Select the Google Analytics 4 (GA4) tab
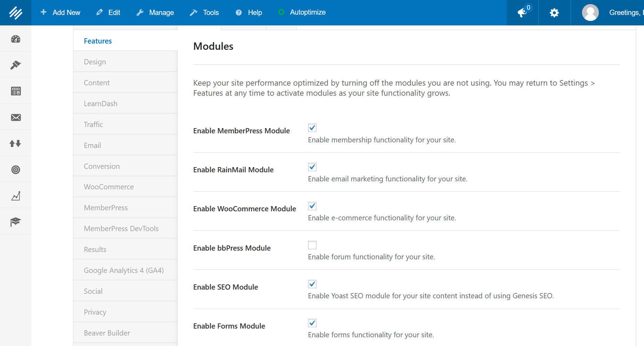The width and height of the screenshot is (644, 346). tap(123, 270)
